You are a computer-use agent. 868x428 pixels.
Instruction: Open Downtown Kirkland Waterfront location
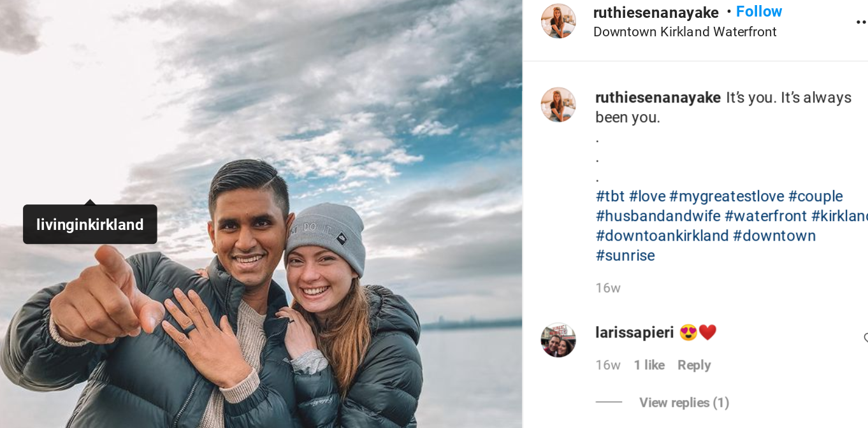(685, 32)
